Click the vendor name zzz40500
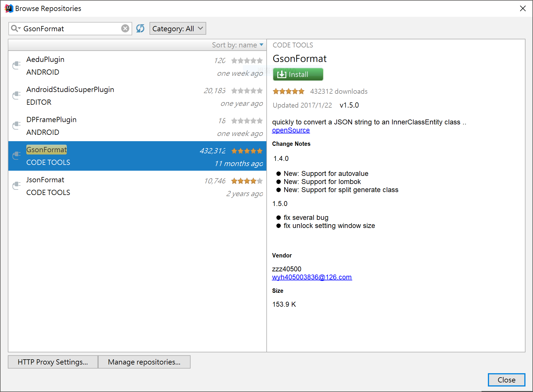Viewport: 533px width, 392px height. coord(287,269)
